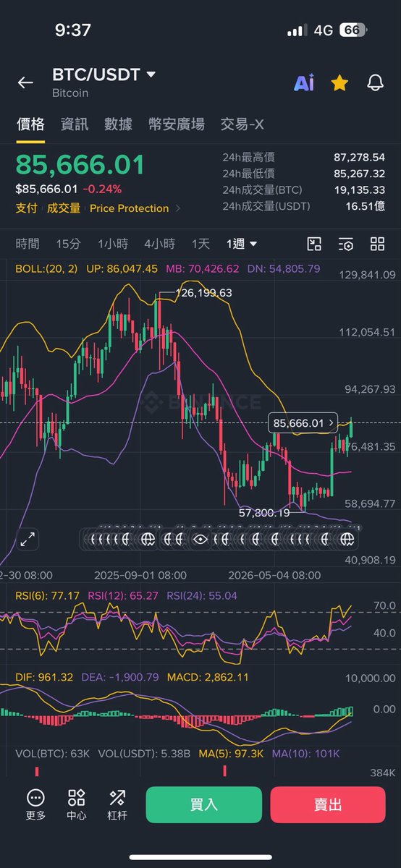
Task: Expand the BTC/USDT pair dropdown
Action: coord(151,75)
